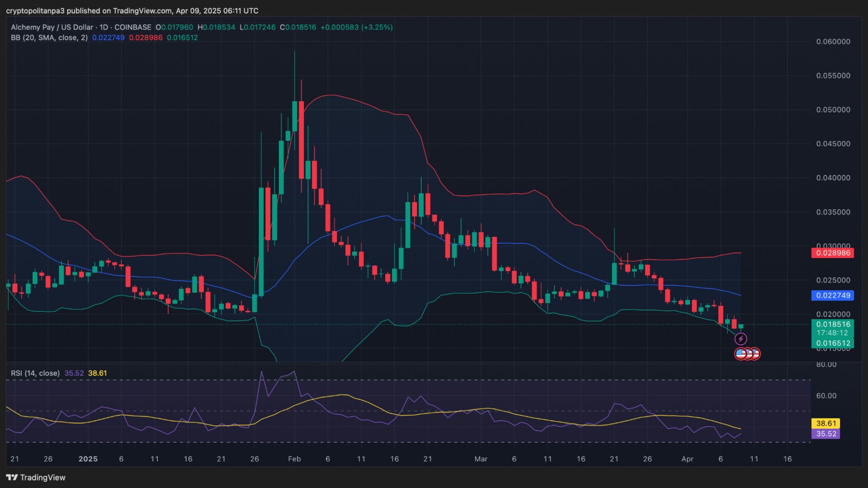Screen dimensions: 868x488
Task: Click the BB (20, SMA, close, 2) indicator label
Action: (x=49, y=38)
